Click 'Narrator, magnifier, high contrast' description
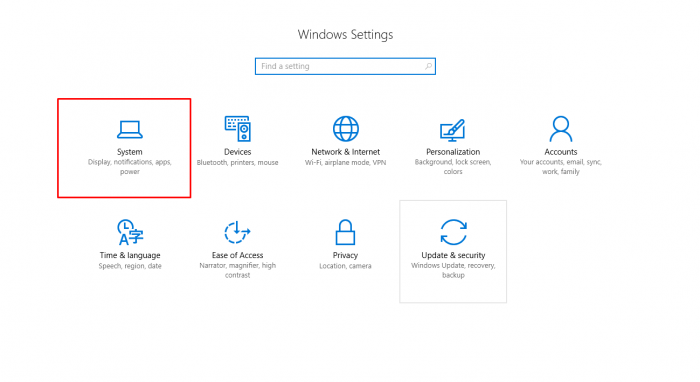Image resolution: width=700 pixels, height=382 pixels. pos(238,270)
